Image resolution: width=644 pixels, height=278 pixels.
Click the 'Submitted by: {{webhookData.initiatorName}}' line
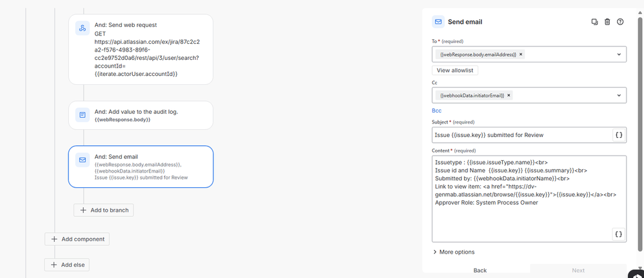click(502, 178)
